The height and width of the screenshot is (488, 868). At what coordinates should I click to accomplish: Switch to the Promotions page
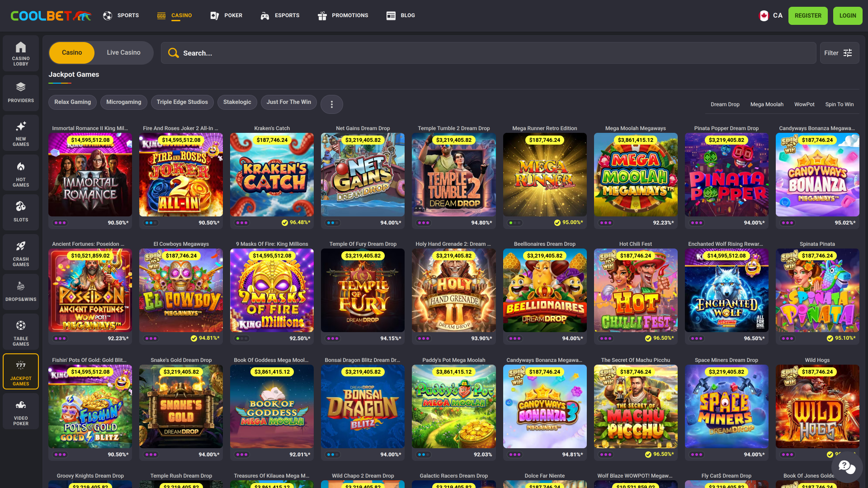click(343, 15)
